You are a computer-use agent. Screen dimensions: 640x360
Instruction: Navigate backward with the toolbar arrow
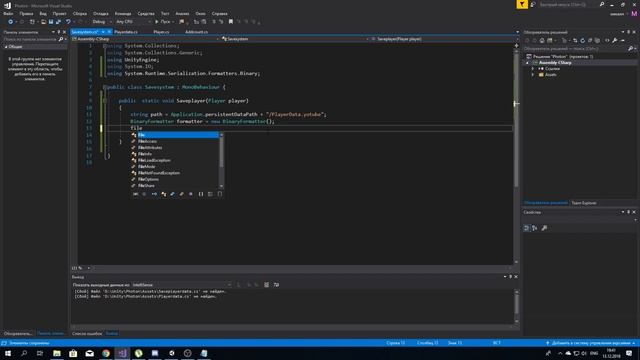click(x=11, y=22)
